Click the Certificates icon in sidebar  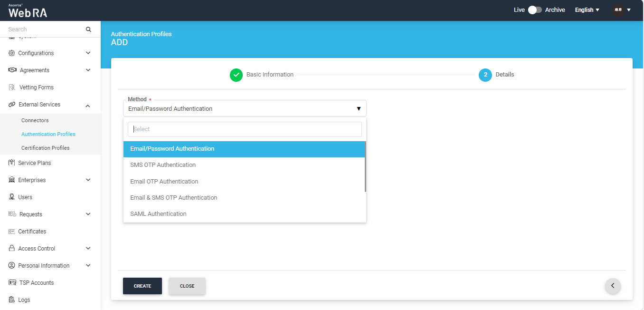click(12, 232)
